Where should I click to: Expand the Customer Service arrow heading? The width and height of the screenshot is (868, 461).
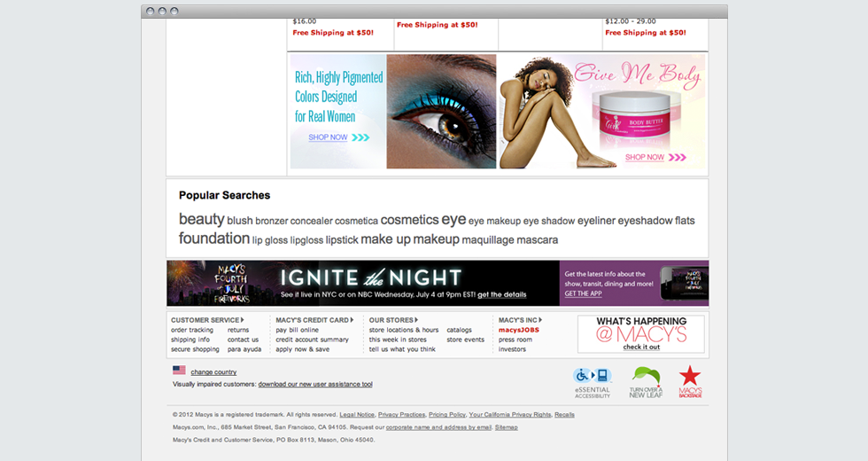[x=207, y=320]
